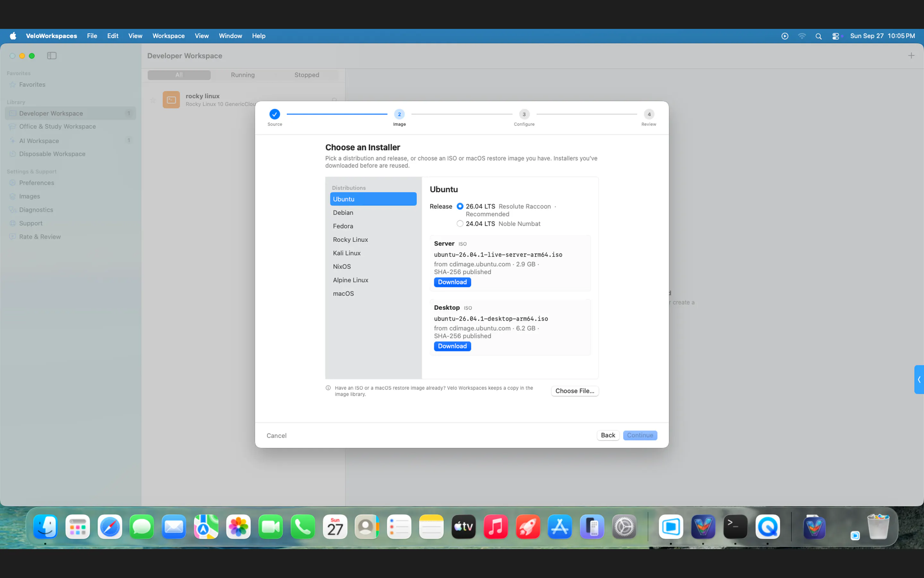The image size is (924, 578).
Task: Open Terminal from the Dock
Action: click(735, 526)
